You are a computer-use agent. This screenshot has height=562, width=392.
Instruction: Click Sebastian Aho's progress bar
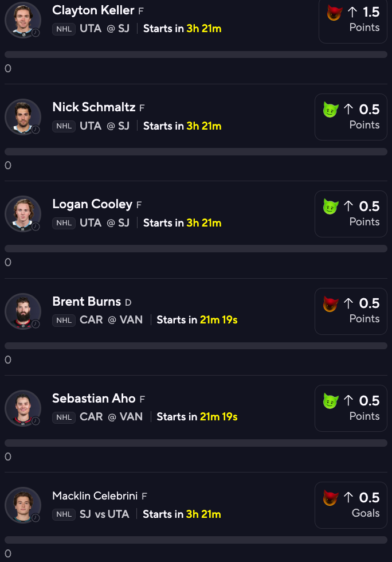[x=196, y=443]
